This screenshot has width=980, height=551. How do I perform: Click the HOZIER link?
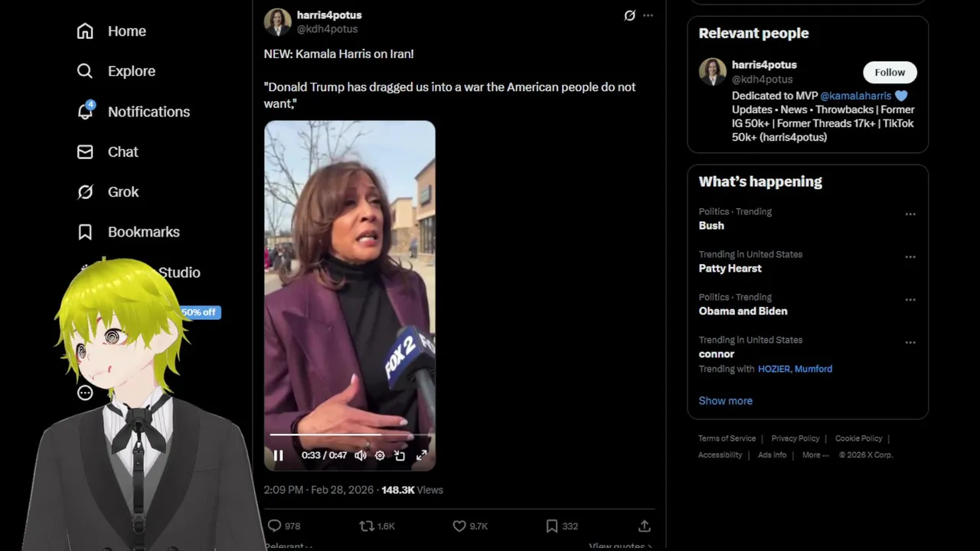point(774,369)
